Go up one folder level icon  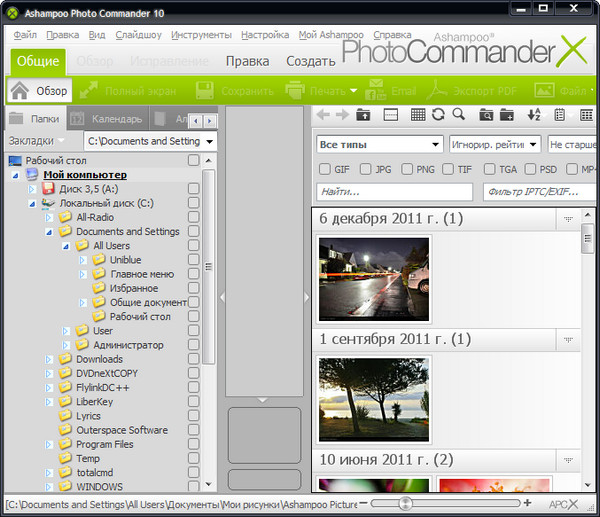(363, 115)
